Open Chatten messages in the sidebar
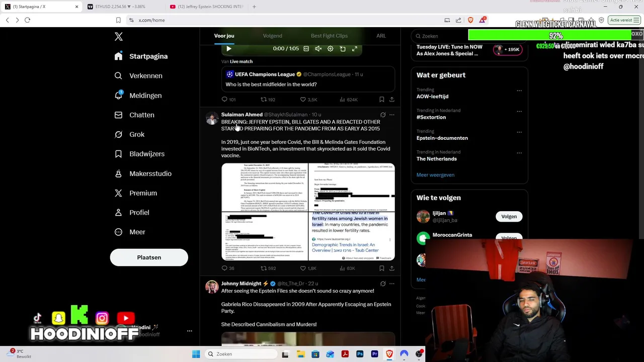This screenshot has height=362, width=644. (134, 115)
